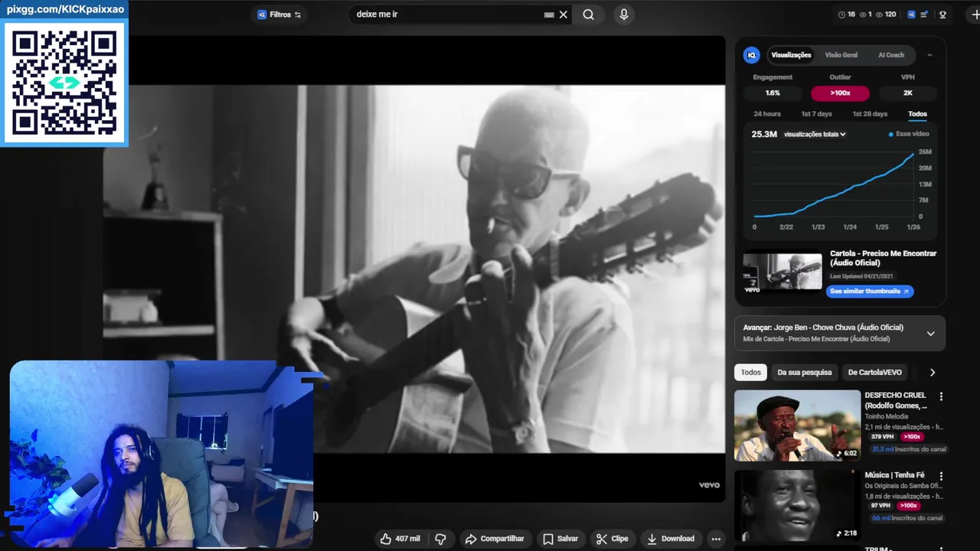Click the right arrow to show more chips
This screenshot has width=980, height=551.
click(x=933, y=373)
